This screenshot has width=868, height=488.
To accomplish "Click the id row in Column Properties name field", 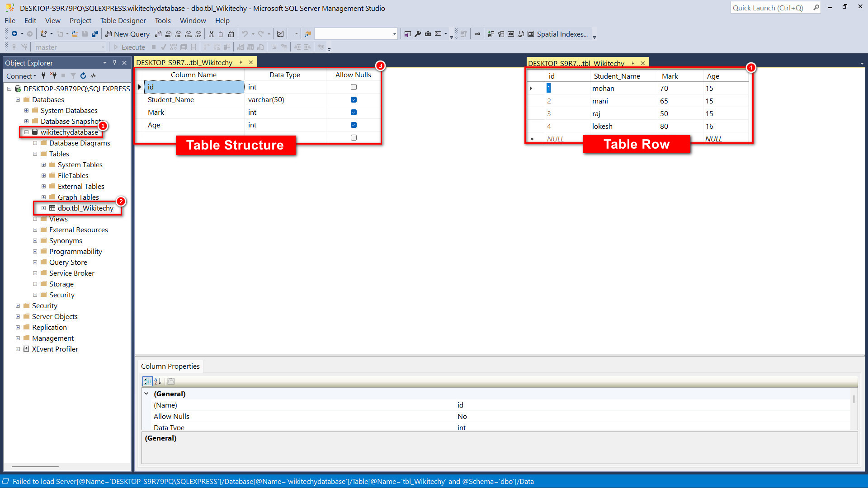I will pyautogui.click(x=459, y=404).
